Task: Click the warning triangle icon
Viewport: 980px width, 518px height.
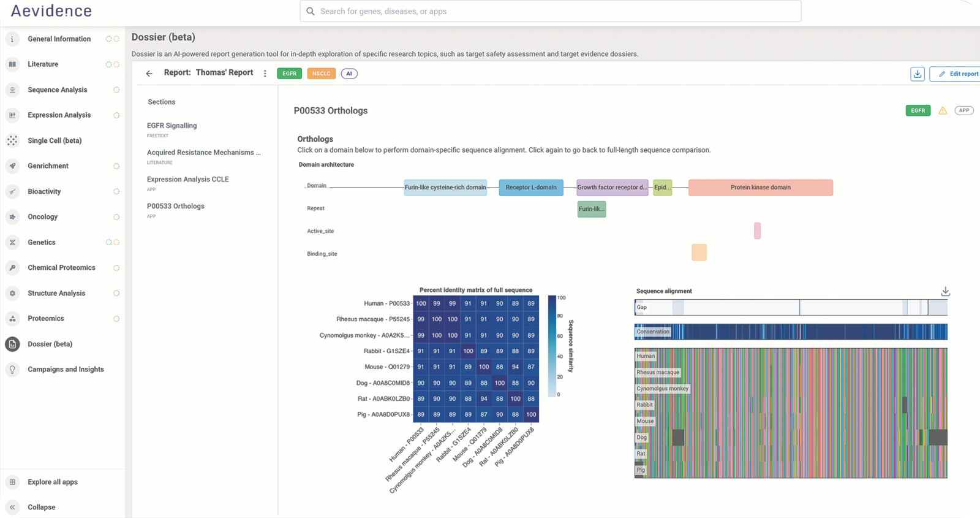Action: point(943,110)
